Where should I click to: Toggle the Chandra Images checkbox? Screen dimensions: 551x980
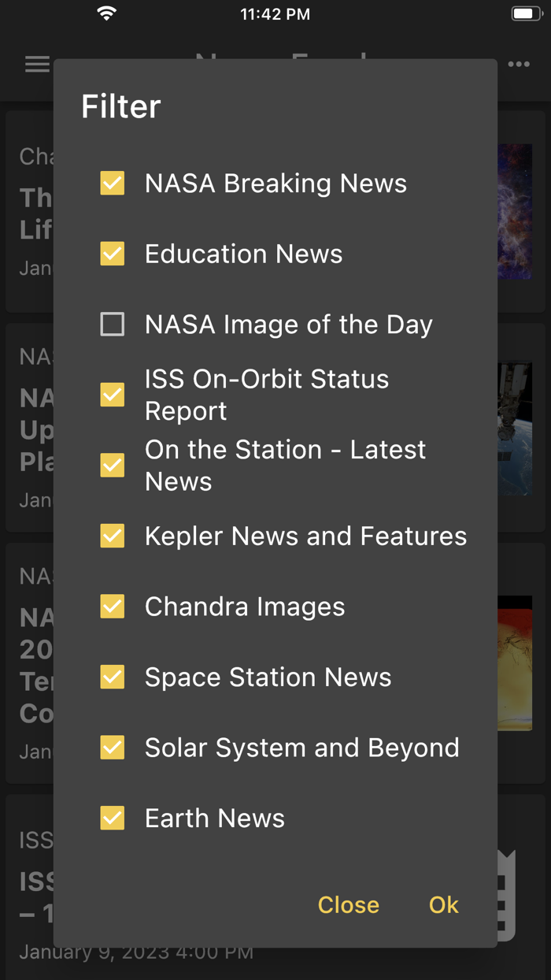point(112,607)
